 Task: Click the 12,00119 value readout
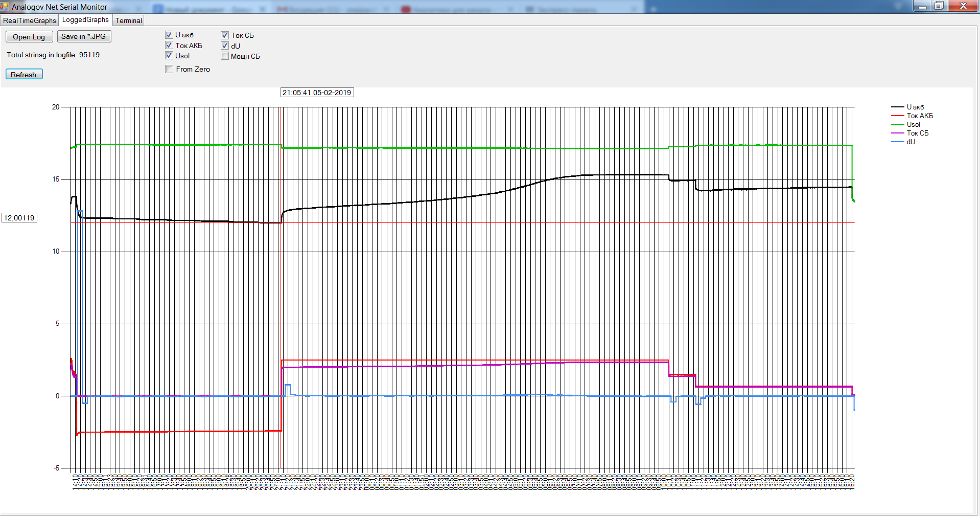[x=19, y=218]
